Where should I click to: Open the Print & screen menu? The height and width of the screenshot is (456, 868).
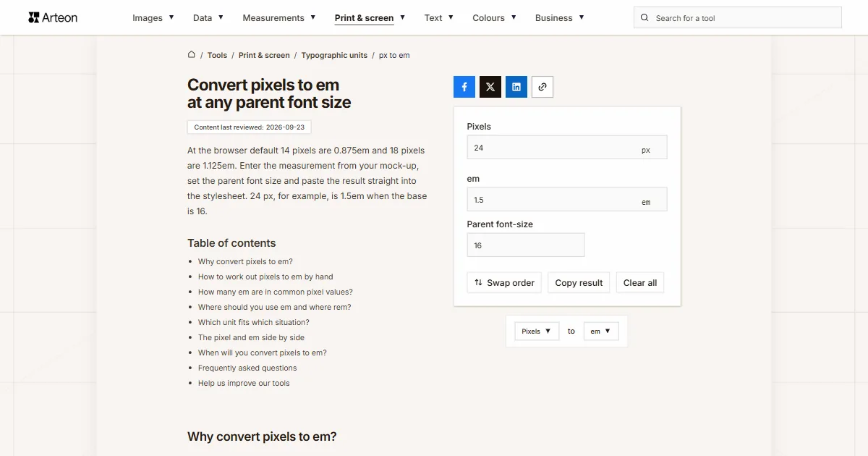[370, 17]
